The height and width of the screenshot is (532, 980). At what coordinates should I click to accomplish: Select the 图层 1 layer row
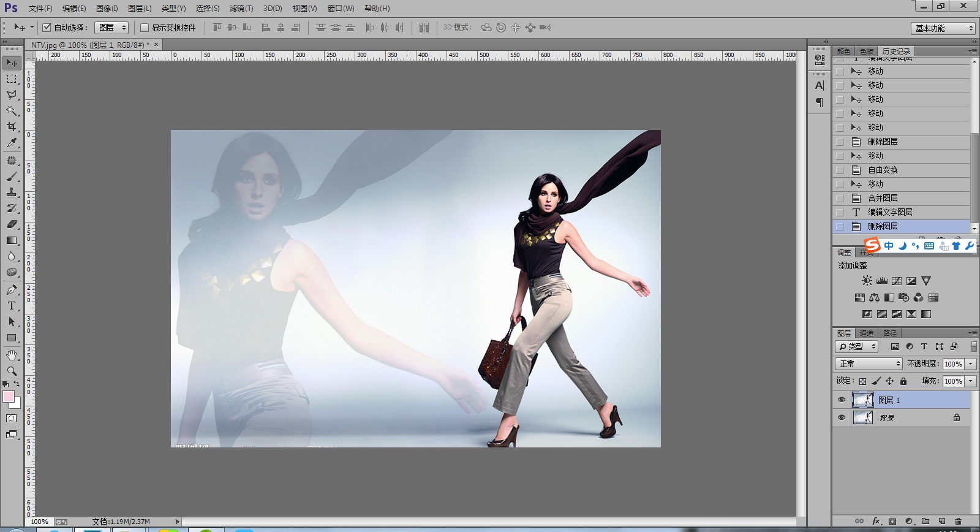pos(902,400)
